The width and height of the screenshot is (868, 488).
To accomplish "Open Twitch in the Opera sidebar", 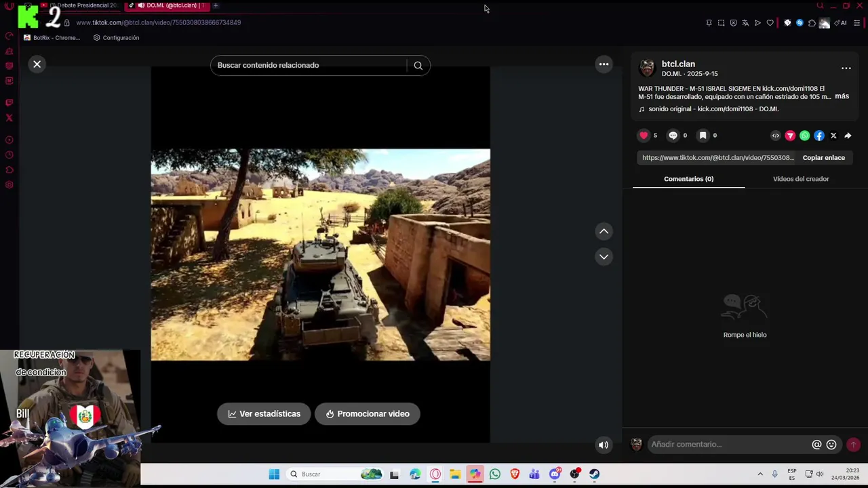I will [x=9, y=103].
